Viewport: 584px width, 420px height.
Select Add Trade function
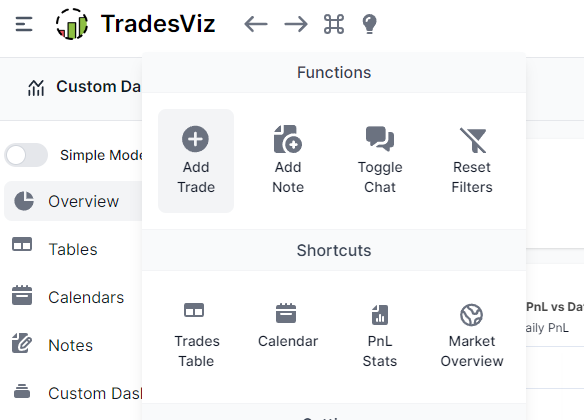coord(196,161)
